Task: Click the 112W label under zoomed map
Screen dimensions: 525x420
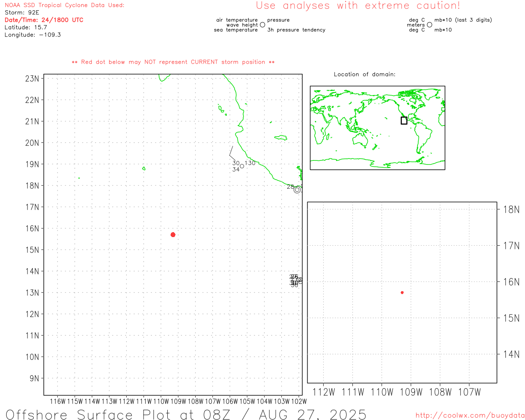Action: click(x=324, y=392)
